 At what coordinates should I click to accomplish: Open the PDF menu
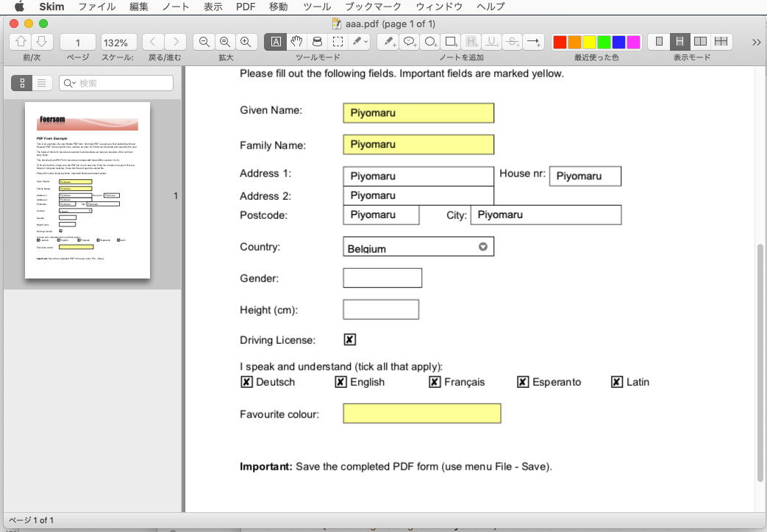tap(245, 6)
